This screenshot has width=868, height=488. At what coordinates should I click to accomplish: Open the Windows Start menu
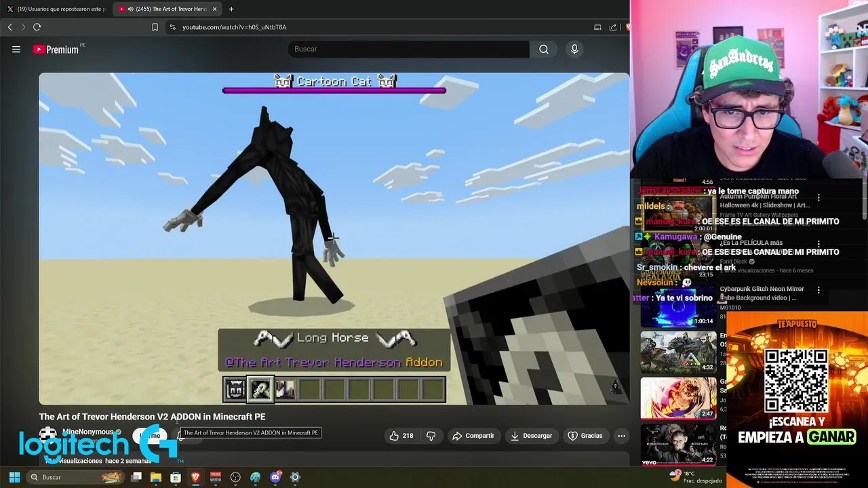click(x=14, y=477)
